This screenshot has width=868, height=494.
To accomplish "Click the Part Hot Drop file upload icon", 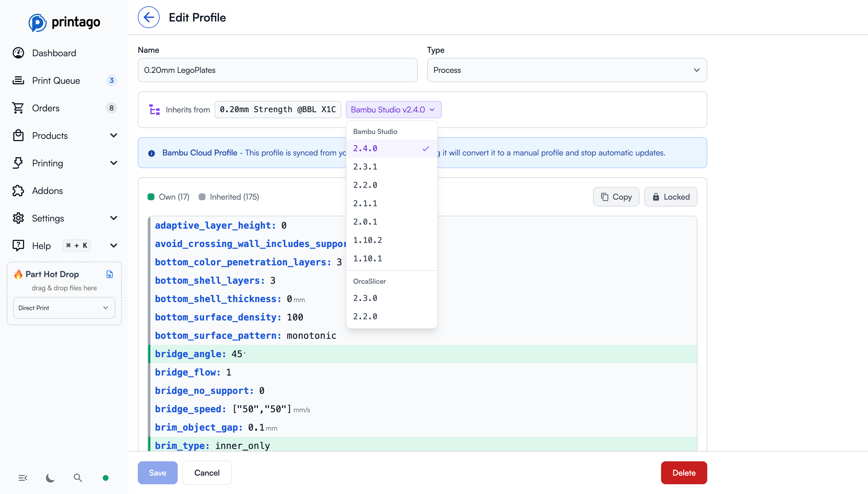I will 110,274.
